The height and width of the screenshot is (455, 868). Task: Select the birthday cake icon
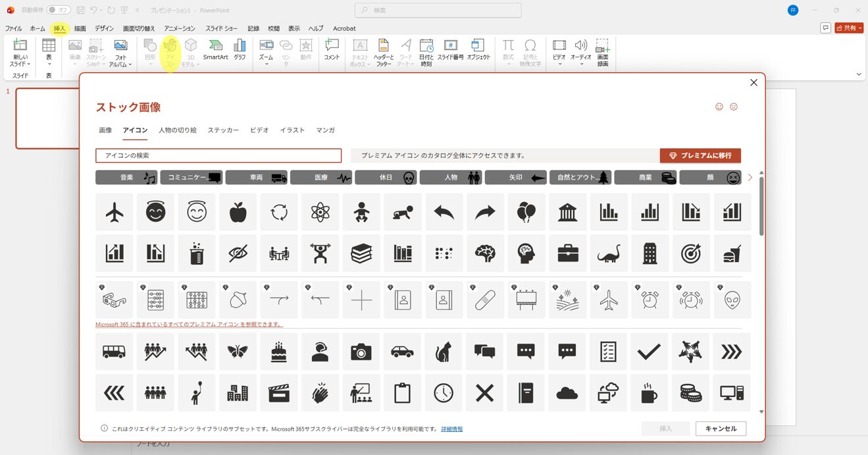tap(279, 352)
